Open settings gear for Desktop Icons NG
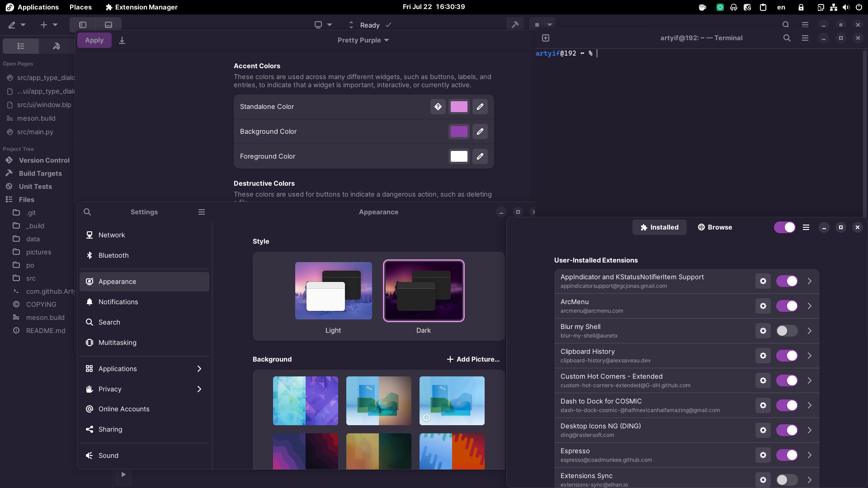Image resolution: width=868 pixels, height=488 pixels. click(763, 430)
